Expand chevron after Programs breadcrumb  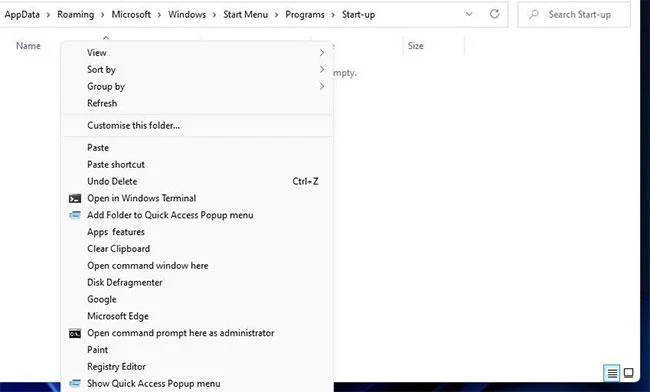click(x=333, y=15)
